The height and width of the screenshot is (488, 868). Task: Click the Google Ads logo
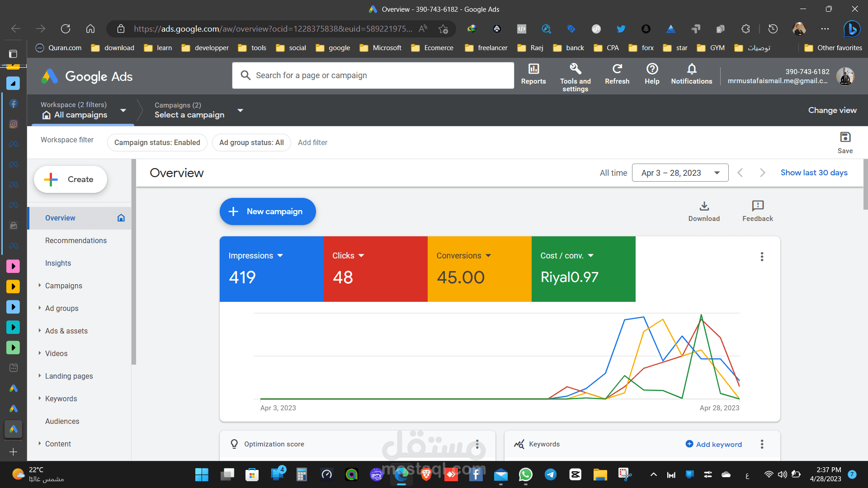click(87, 76)
